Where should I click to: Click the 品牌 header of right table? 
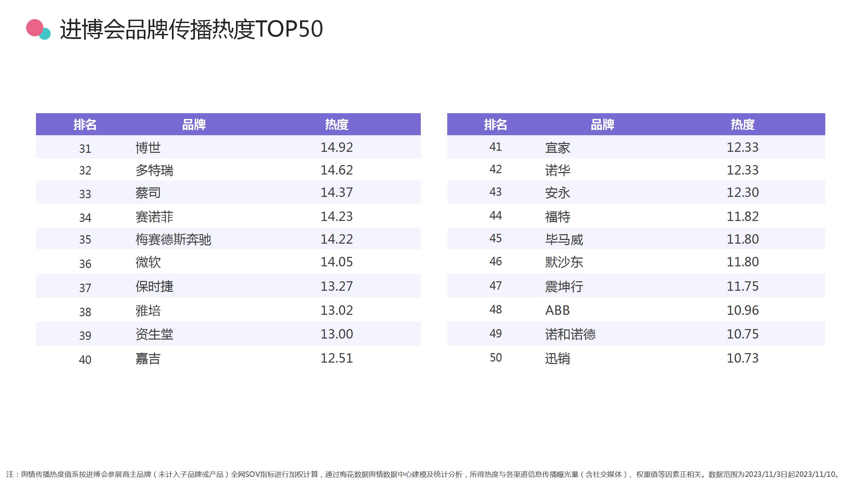pyautogui.click(x=603, y=125)
